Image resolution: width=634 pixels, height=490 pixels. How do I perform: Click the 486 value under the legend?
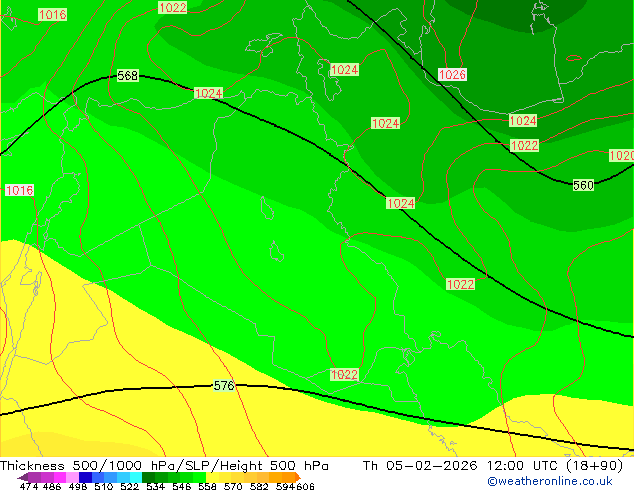(x=52, y=486)
